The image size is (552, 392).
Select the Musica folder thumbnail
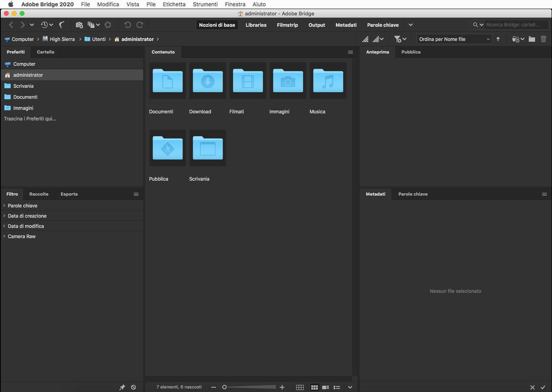pyautogui.click(x=328, y=81)
